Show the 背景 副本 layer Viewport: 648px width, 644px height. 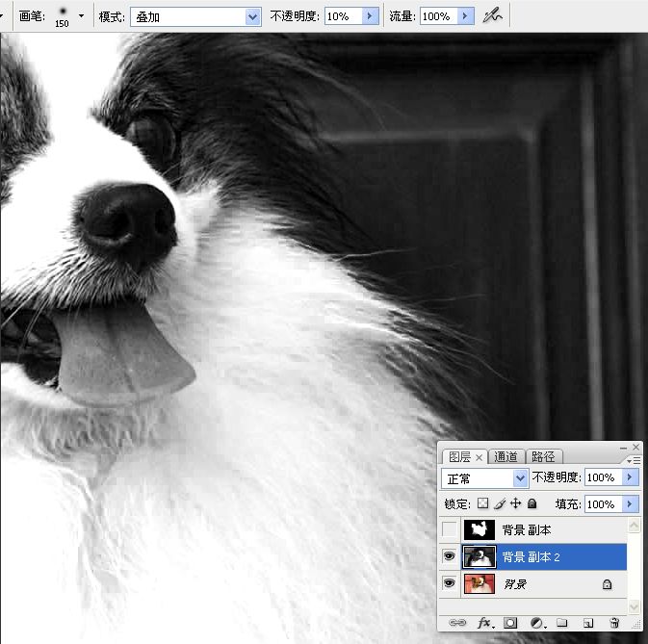pos(450,529)
